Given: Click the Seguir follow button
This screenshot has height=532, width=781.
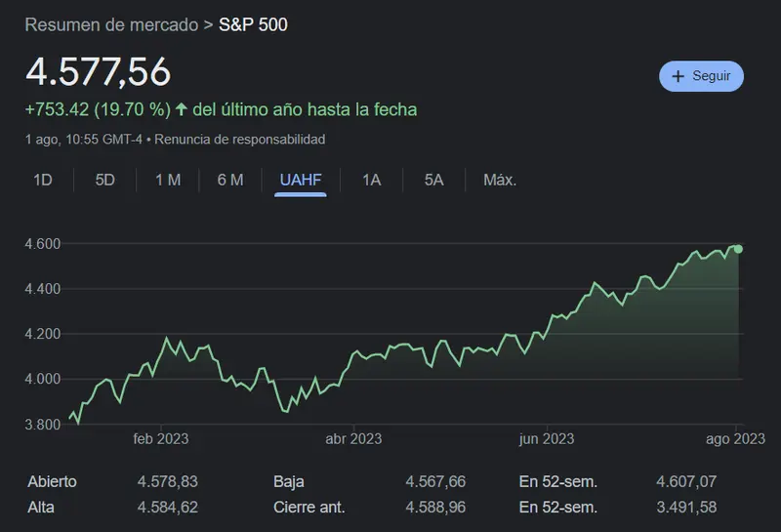Looking at the screenshot, I should (x=701, y=76).
